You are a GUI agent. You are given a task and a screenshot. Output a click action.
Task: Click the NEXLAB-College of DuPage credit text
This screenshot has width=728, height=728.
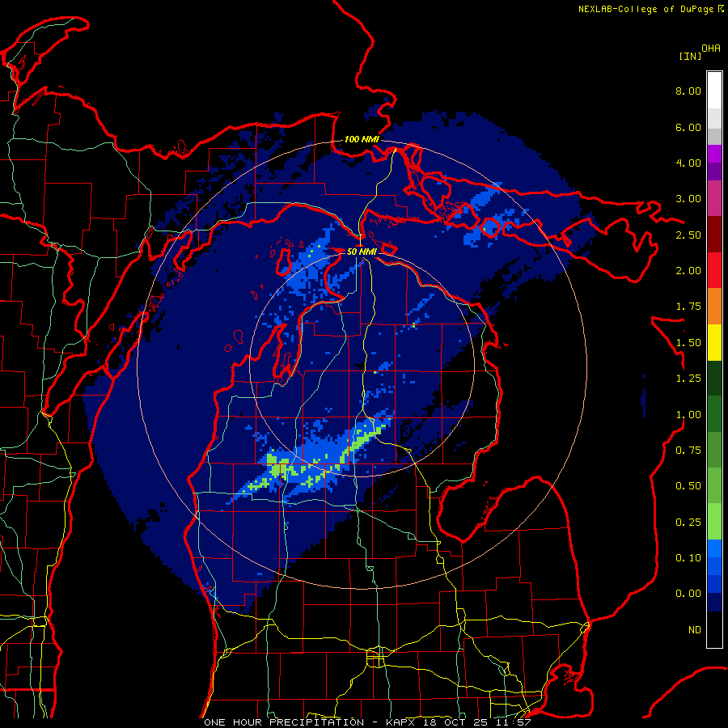pos(646,9)
